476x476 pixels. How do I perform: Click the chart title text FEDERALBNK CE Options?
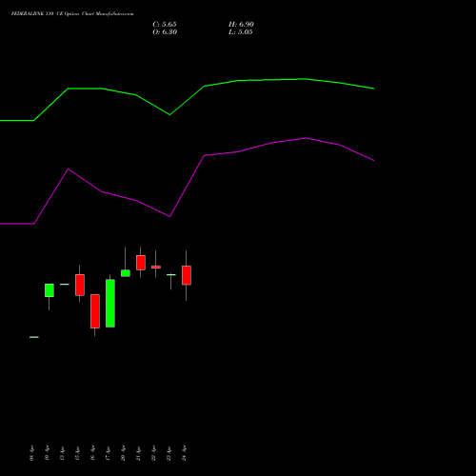pyautogui.click(x=72, y=14)
